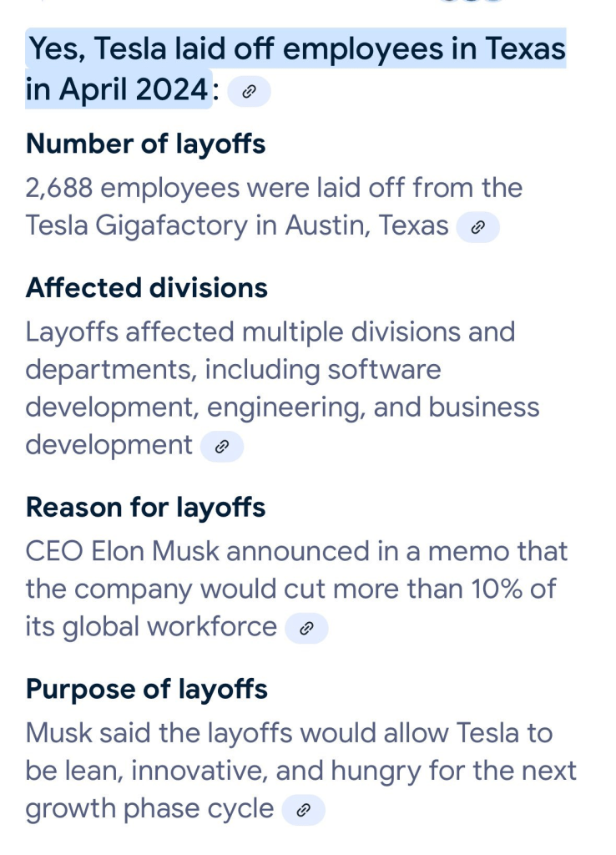
Task: Click the 'Number of layoffs' heading
Action: [x=145, y=144]
